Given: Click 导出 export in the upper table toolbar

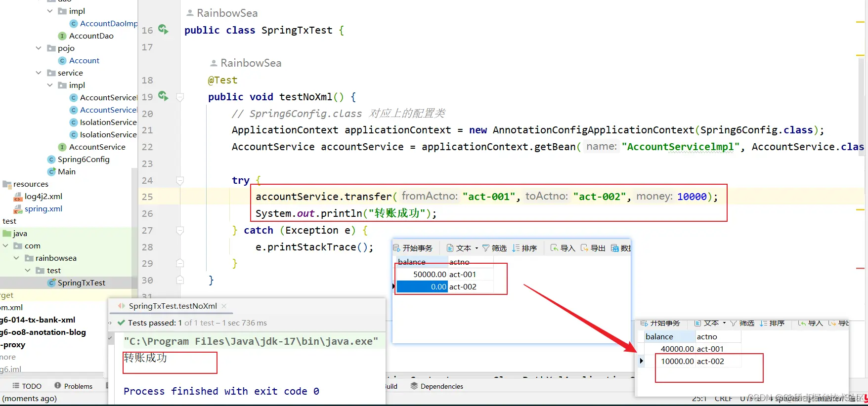Looking at the screenshot, I should [593, 248].
